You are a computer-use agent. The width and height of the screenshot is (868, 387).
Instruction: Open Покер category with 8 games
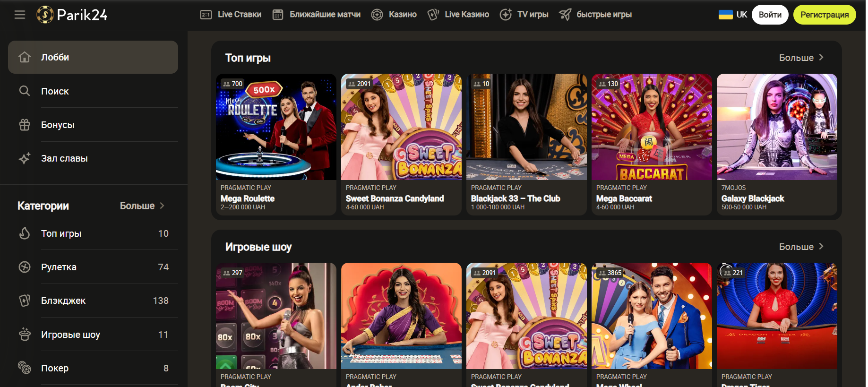pos(93,368)
